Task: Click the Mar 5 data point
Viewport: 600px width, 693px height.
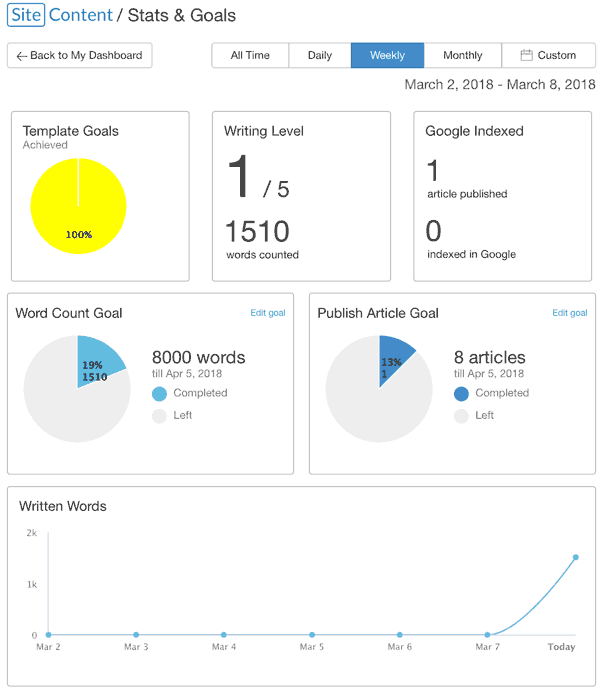Action: tap(312, 635)
